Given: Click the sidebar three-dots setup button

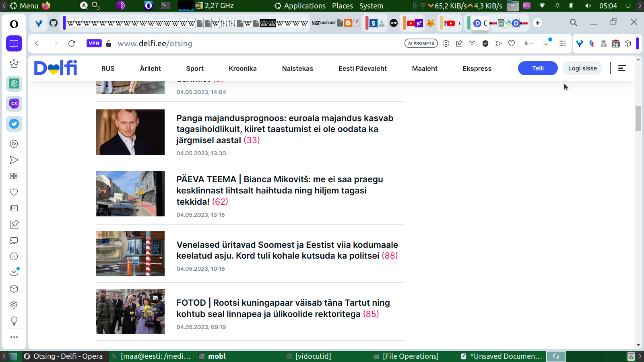Looking at the screenshot, I should pyautogui.click(x=14, y=337).
